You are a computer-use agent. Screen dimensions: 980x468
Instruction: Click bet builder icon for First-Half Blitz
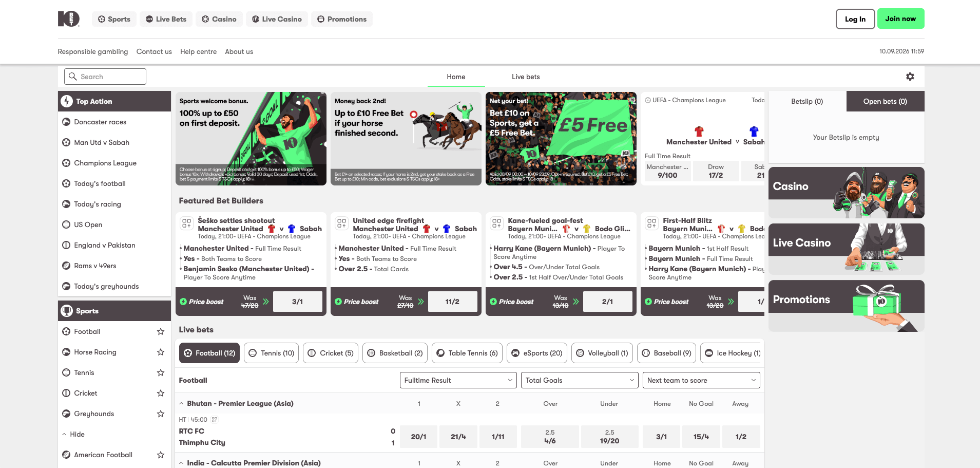click(651, 223)
